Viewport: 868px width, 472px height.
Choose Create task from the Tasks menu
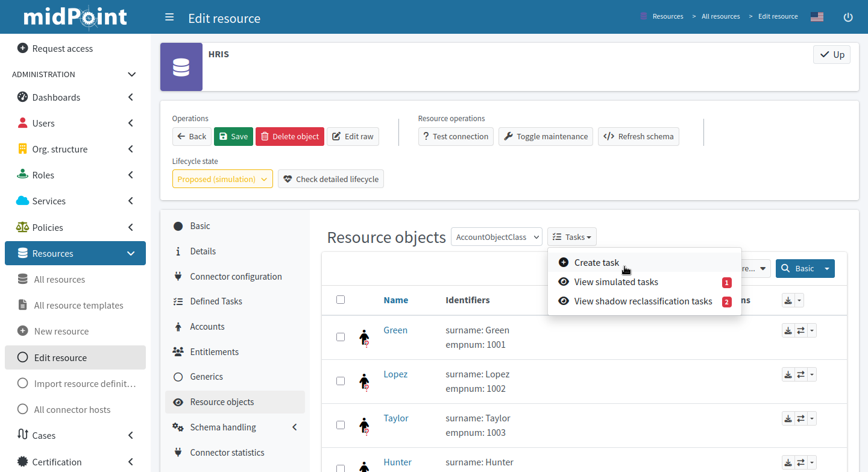point(597,262)
